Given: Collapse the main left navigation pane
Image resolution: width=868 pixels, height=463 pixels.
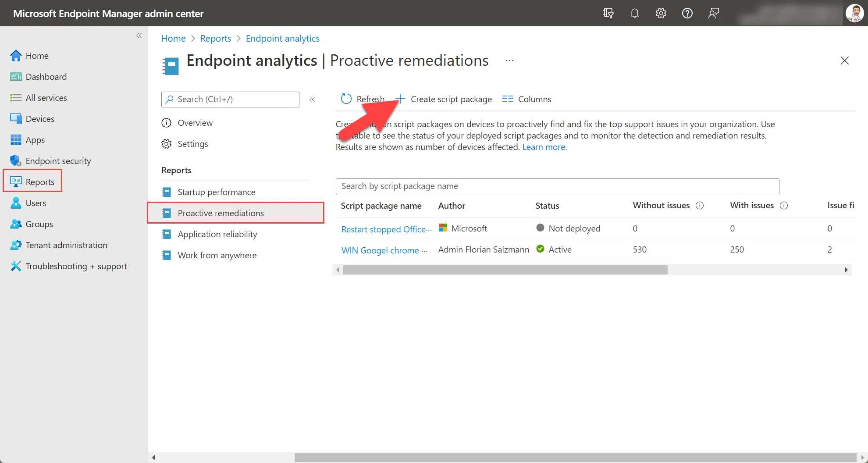Looking at the screenshot, I should 139,36.
